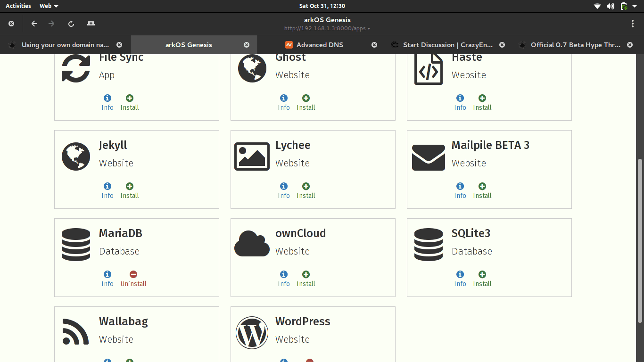Click the 'ownCloud' title text
The width and height of the screenshot is (644, 362).
(x=300, y=233)
